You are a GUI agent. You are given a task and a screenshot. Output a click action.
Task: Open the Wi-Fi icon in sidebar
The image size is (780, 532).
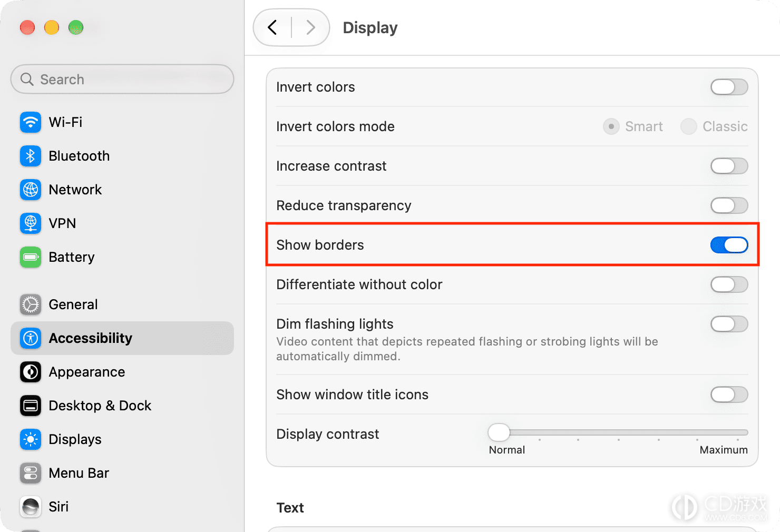(31, 122)
